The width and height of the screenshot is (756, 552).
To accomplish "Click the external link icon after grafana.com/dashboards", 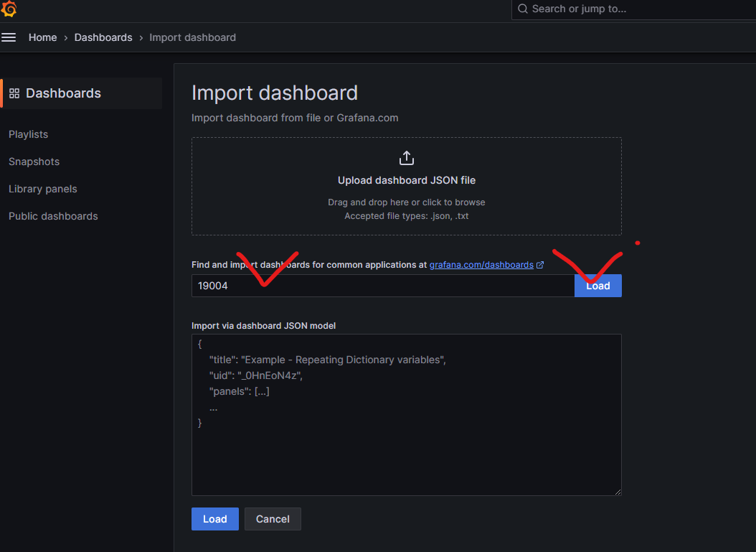I will pos(540,265).
